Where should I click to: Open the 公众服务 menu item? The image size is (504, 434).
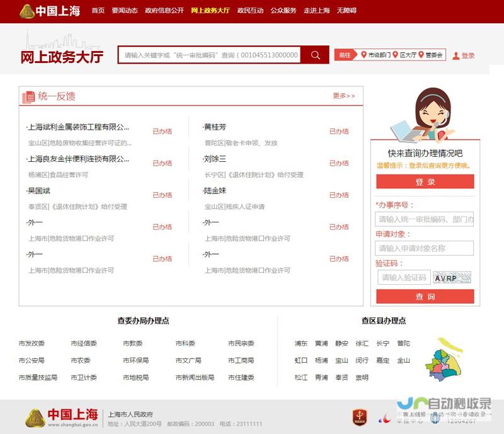click(x=283, y=11)
